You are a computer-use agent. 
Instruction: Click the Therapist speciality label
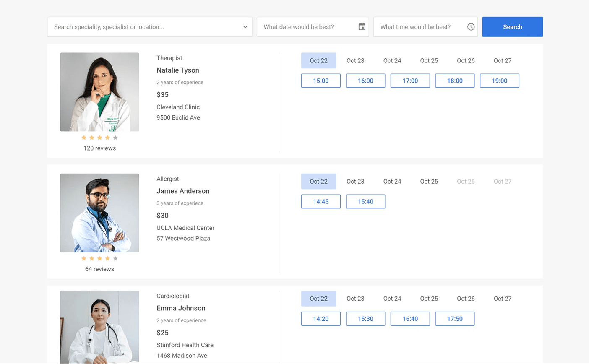point(169,58)
